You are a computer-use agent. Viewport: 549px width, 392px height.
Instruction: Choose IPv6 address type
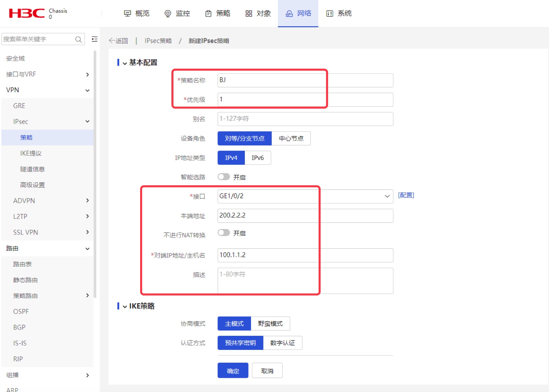tap(258, 158)
